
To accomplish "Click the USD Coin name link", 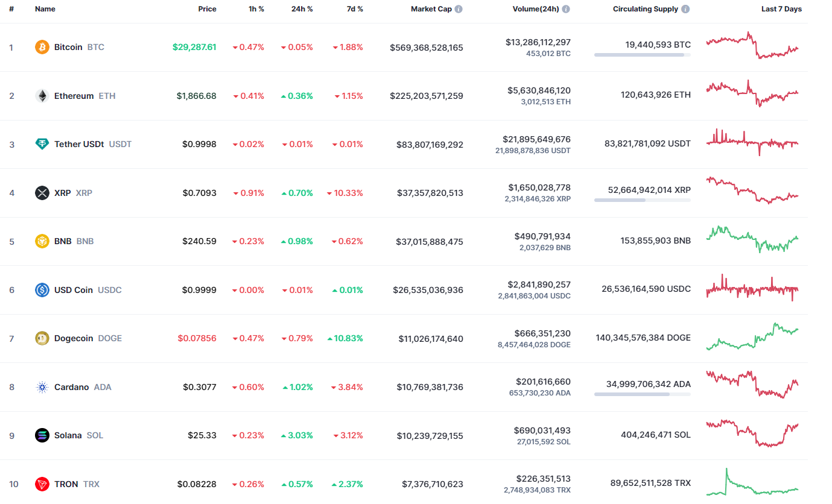I will pos(75,289).
